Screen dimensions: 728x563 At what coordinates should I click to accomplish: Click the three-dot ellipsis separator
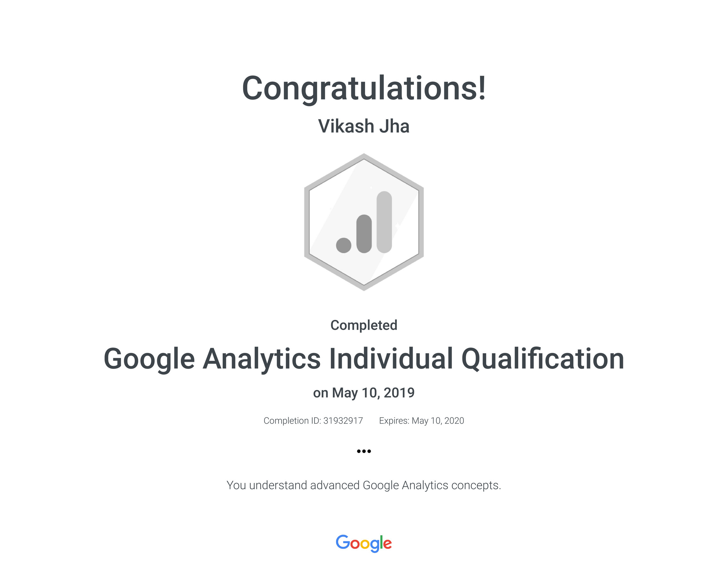click(x=364, y=451)
